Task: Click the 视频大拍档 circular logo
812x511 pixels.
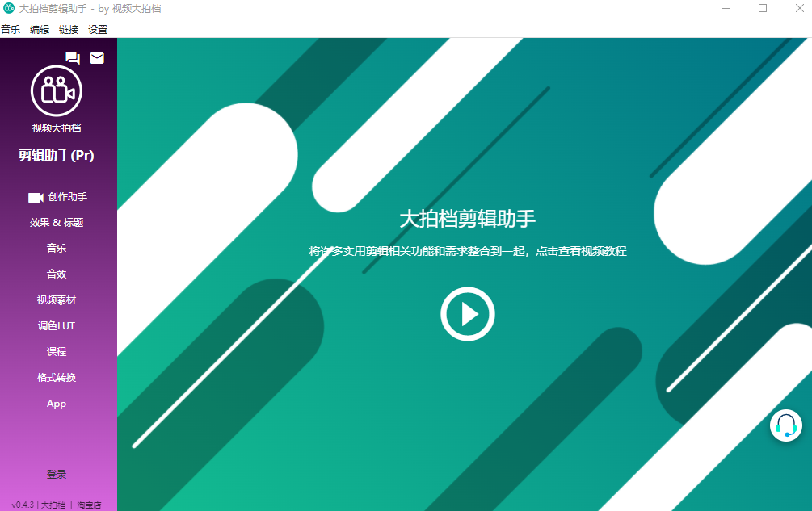Action: (x=57, y=90)
